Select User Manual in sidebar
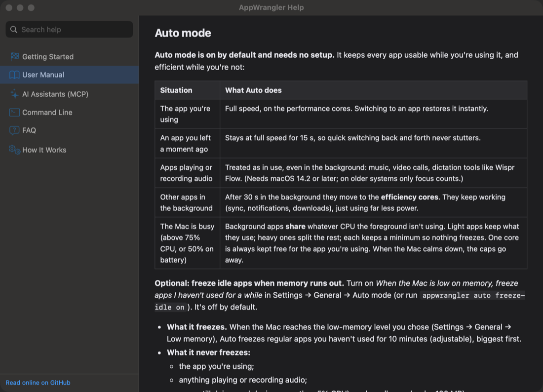The height and width of the screenshot is (392, 543). click(x=69, y=75)
